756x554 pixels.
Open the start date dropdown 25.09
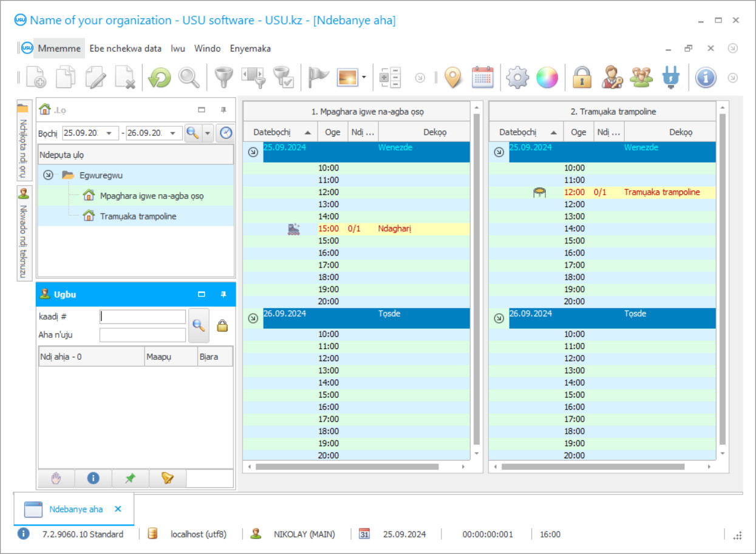109,133
